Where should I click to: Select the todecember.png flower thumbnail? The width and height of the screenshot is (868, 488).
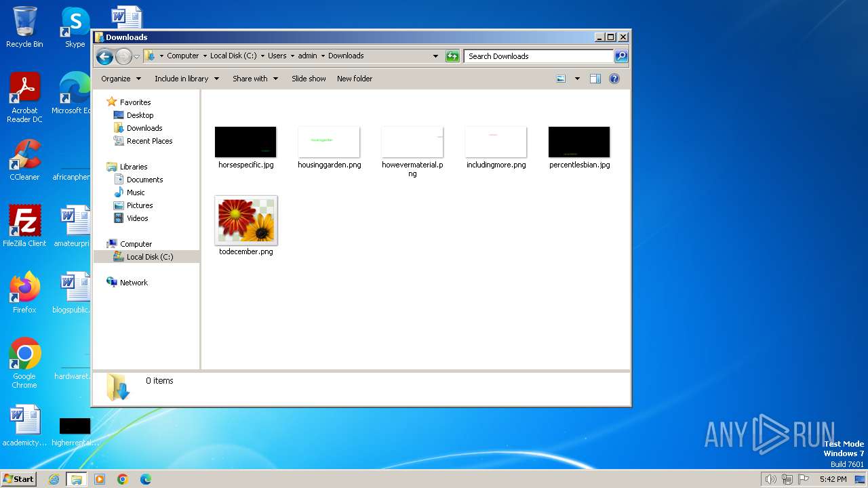click(245, 220)
